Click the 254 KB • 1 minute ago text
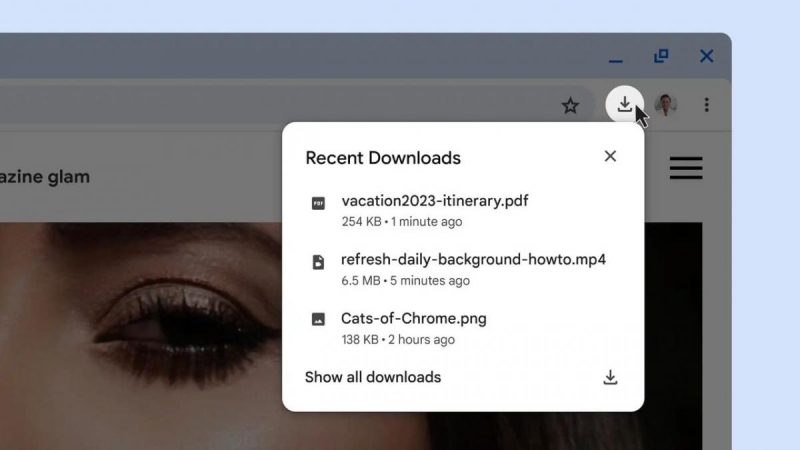800x450 pixels. click(x=402, y=222)
